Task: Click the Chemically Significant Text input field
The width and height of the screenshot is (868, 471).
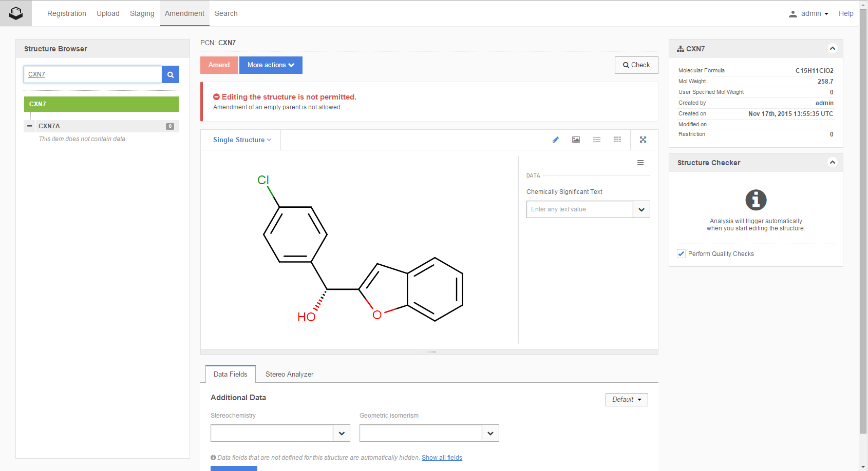Action: point(579,209)
